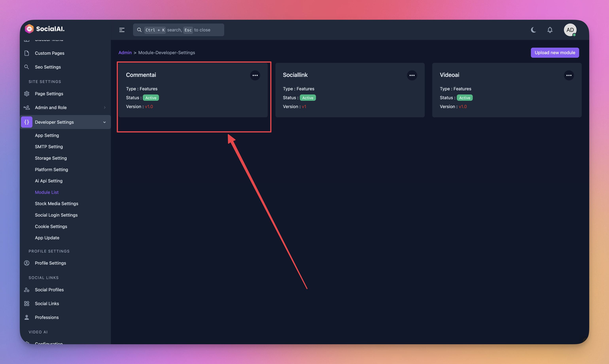This screenshot has height=364, width=609.
Task: Open SMTP Setting submenu item
Action: 49,147
